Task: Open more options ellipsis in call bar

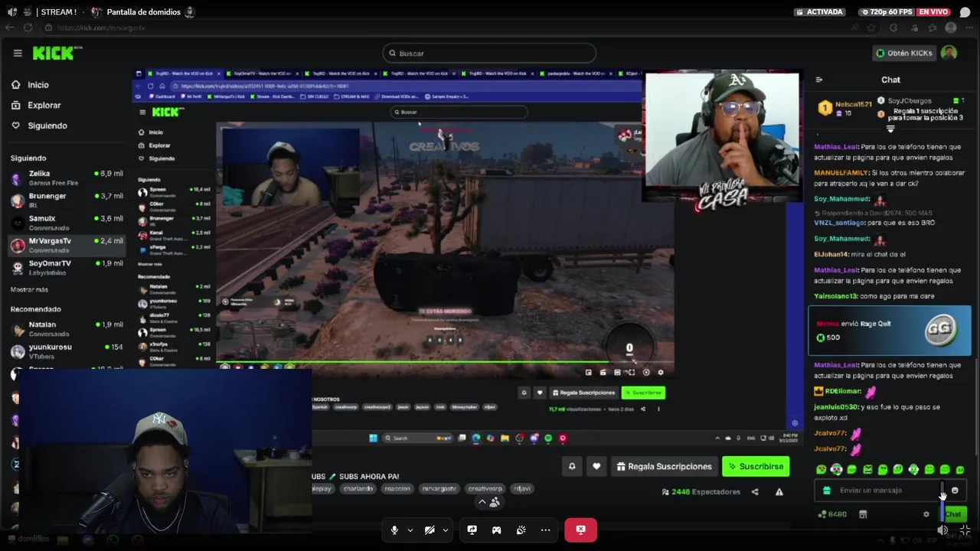Action: point(546,530)
